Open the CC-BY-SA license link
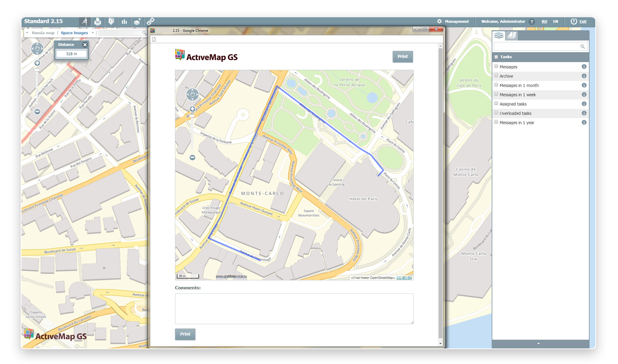 click(404, 278)
